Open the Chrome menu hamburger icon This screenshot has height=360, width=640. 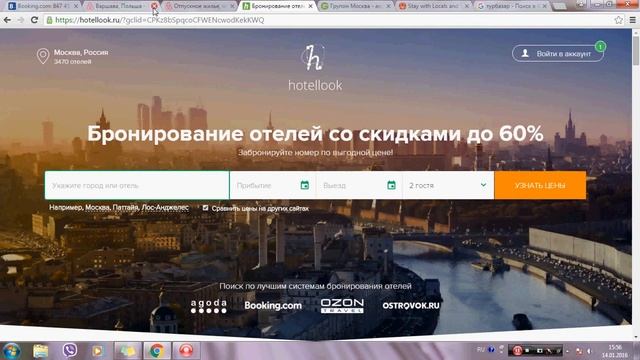[x=632, y=20]
